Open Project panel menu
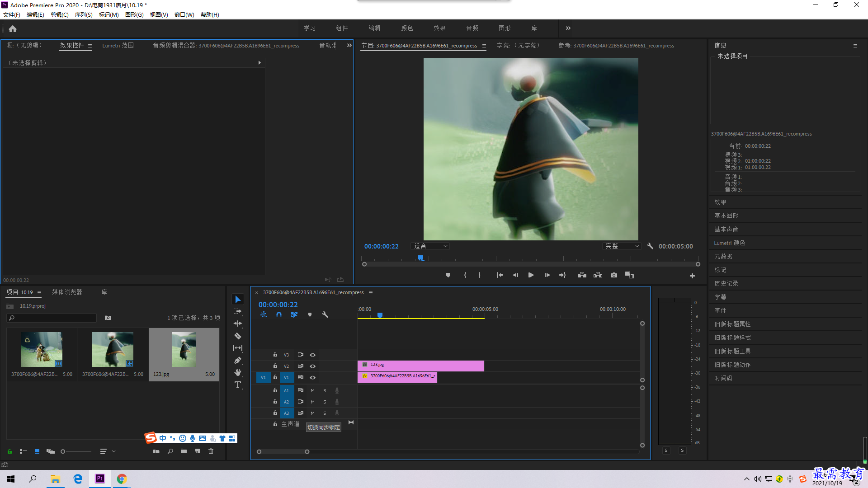 click(39, 292)
